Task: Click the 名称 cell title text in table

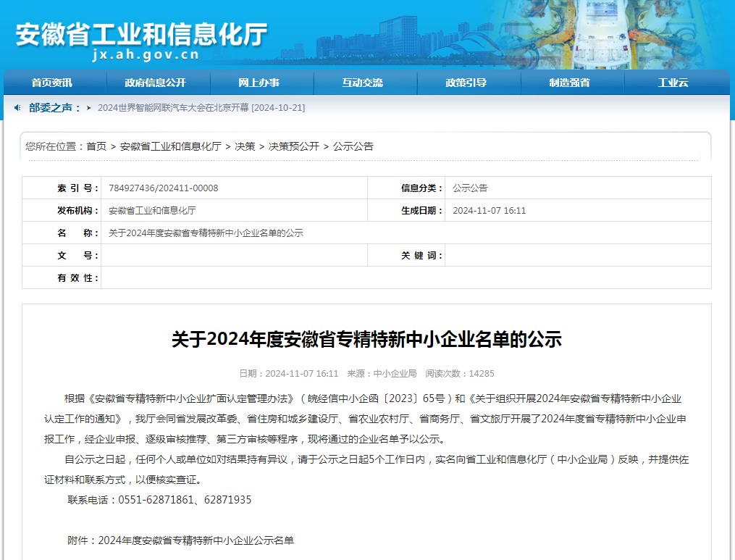Action: coord(206,233)
